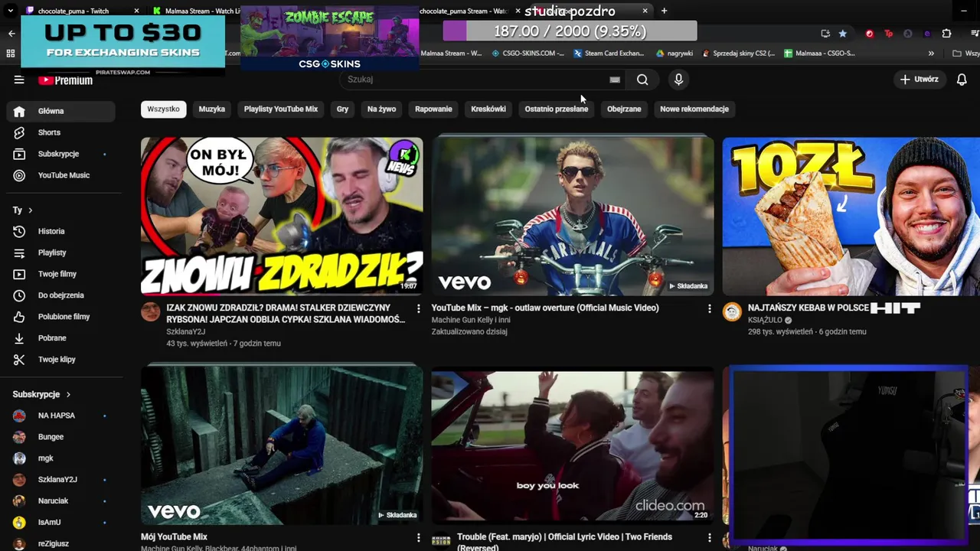Viewport: 980px width, 551px height.
Task: Open Do obejrzenia watch later list
Action: (61, 295)
